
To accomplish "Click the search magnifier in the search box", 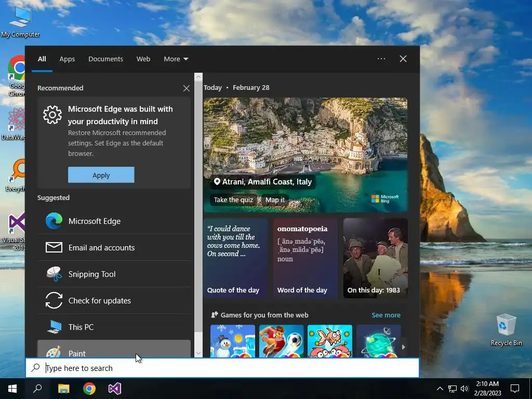I will tap(36, 368).
